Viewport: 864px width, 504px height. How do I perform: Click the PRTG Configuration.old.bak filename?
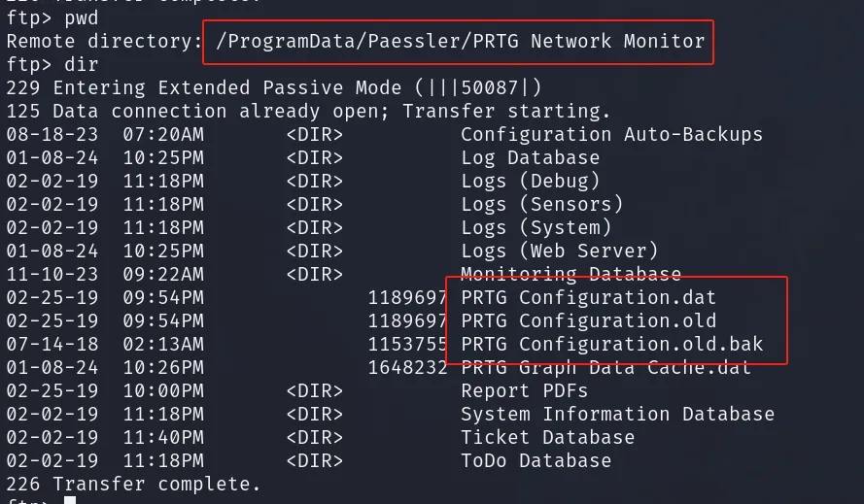tap(611, 345)
